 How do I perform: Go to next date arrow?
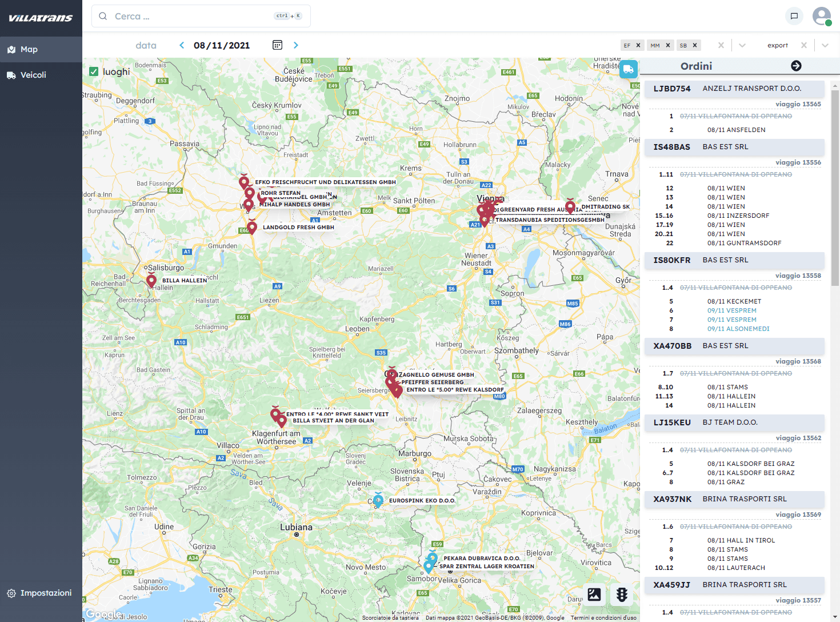click(296, 45)
